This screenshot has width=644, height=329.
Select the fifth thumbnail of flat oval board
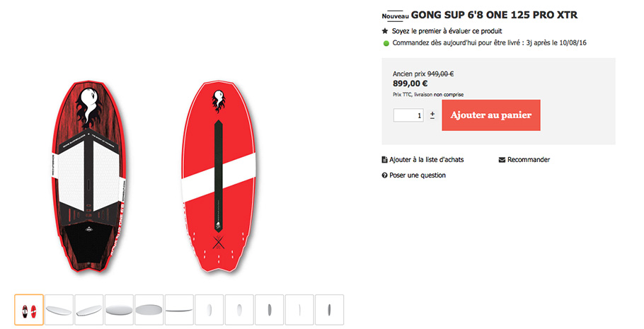point(149,310)
